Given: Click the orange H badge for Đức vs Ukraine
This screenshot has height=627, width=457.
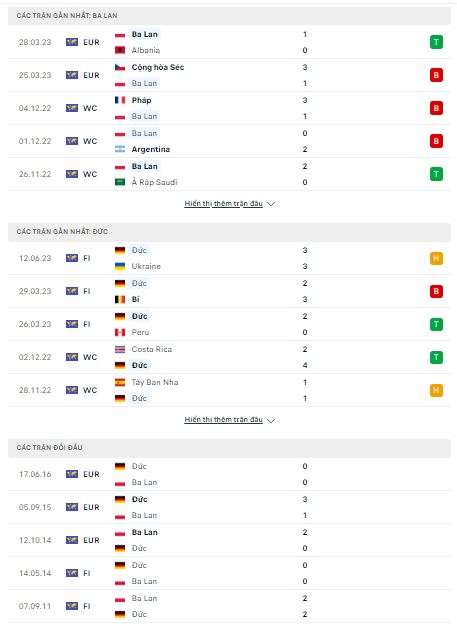Looking at the screenshot, I should click(436, 258).
